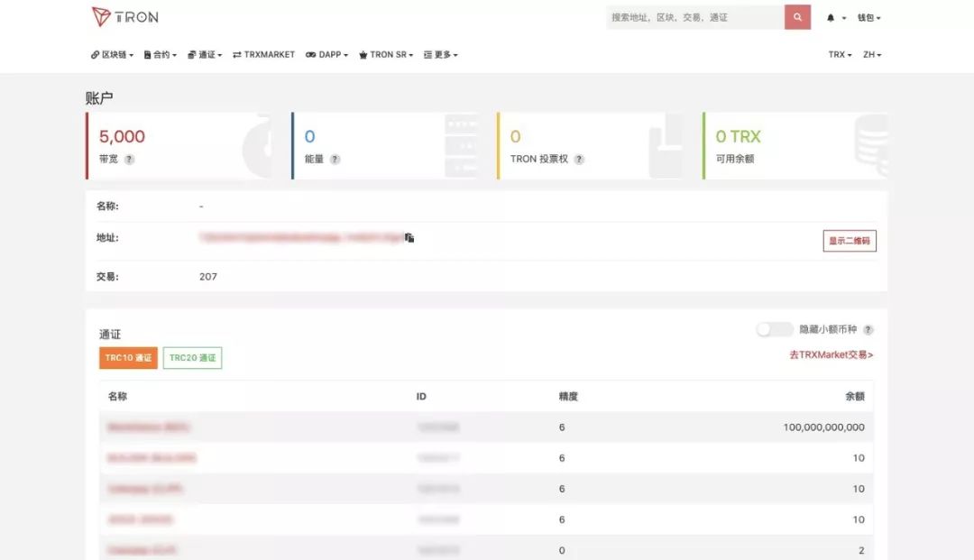Viewport: 974px width, 560px height.
Task: Click the TRON logo
Action: coord(124,17)
